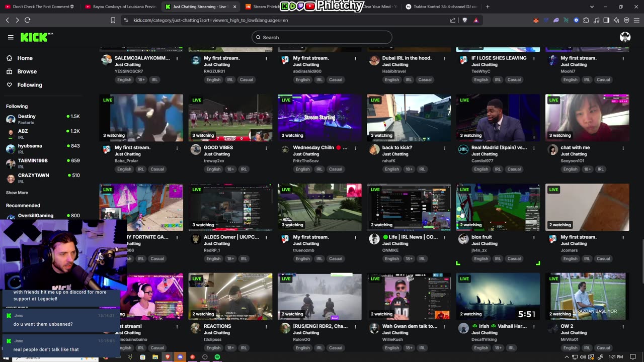Open streamer name 'FritzTheScav'
644x362 pixels.
click(x=306, y=161)
